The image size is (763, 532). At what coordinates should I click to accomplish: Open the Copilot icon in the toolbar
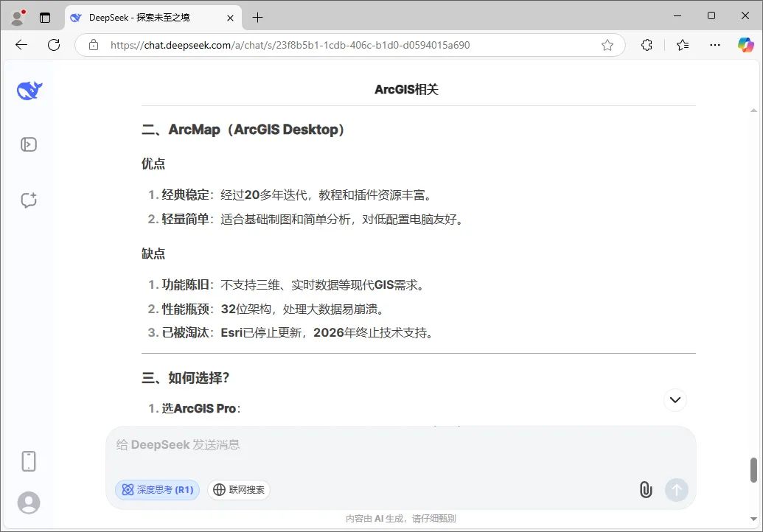pos(745,45)
